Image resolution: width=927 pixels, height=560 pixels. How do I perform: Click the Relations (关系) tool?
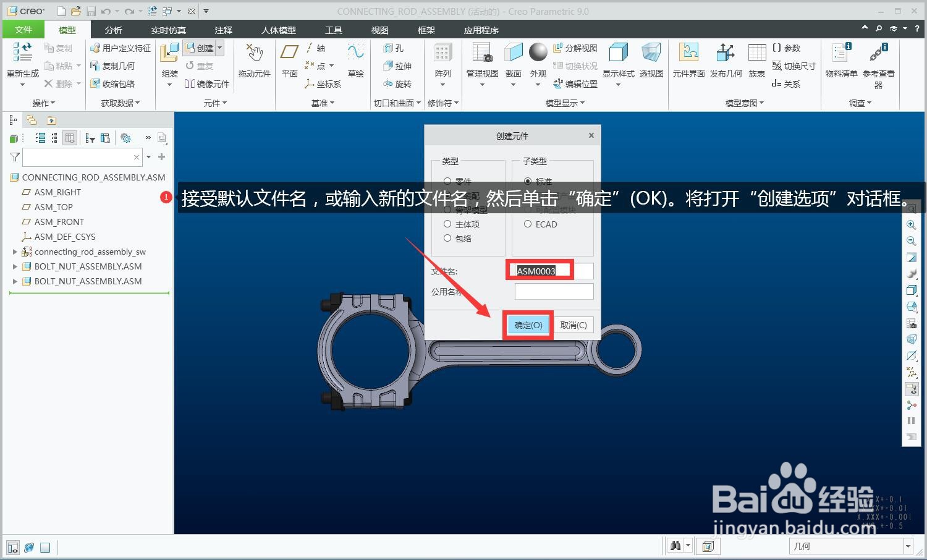tap(786, 84)
